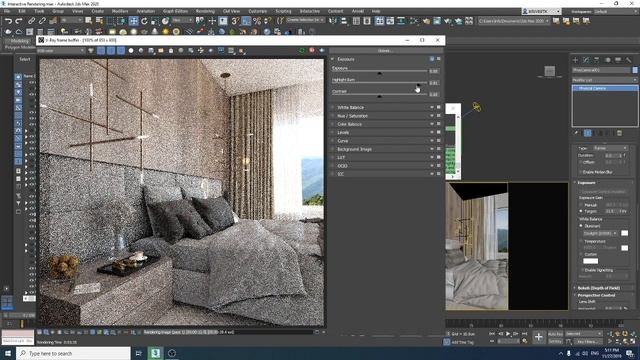Expand the Color Balance layer arrow

[332, 124]
